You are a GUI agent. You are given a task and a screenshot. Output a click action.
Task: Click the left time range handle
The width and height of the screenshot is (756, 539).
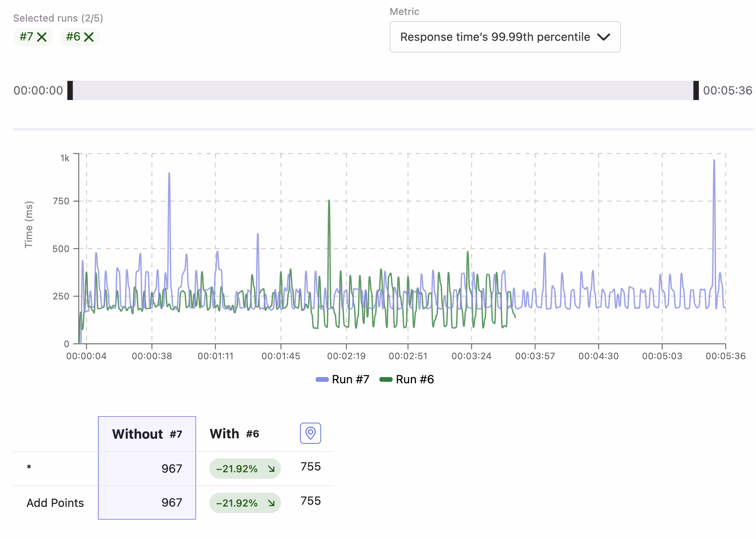[x=70, y=90]
